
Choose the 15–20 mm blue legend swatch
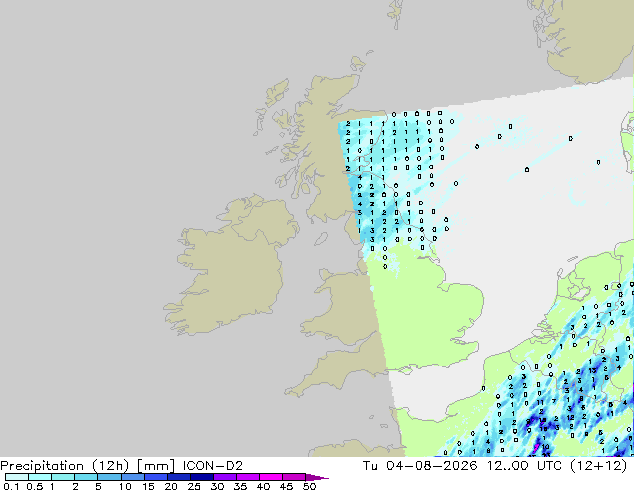155,477
